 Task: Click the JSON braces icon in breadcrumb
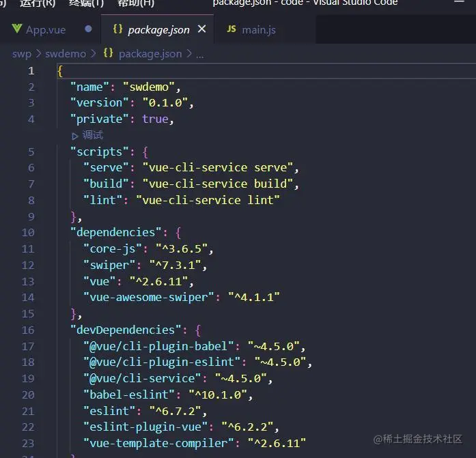109,53
